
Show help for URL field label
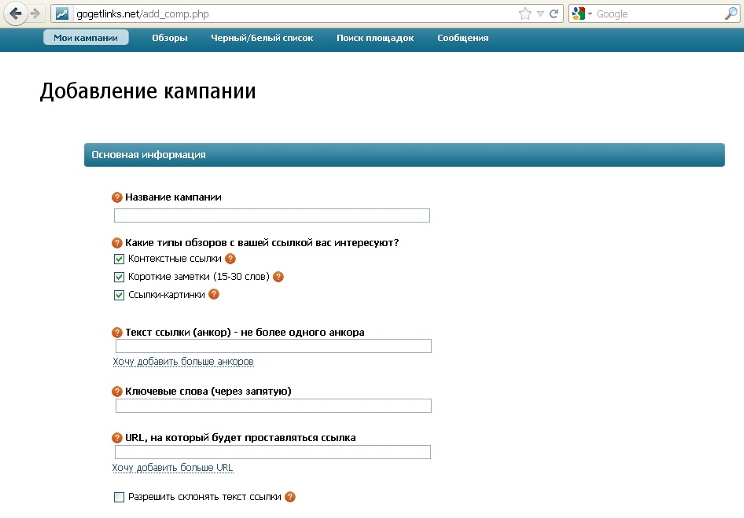pos(117,438)
